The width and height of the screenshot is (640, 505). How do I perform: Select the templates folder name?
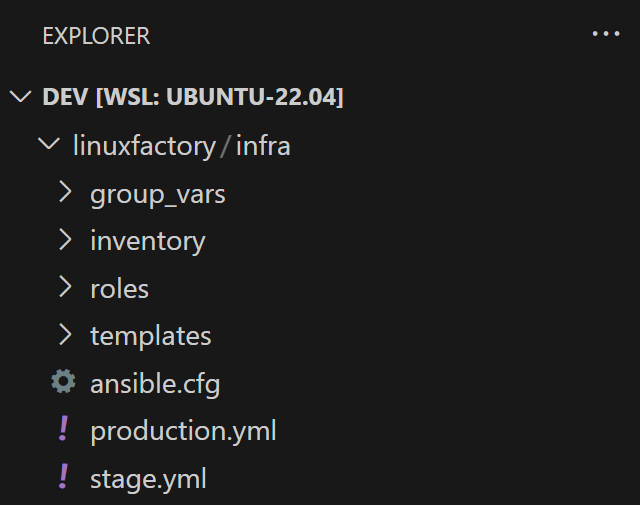point(150,336)
